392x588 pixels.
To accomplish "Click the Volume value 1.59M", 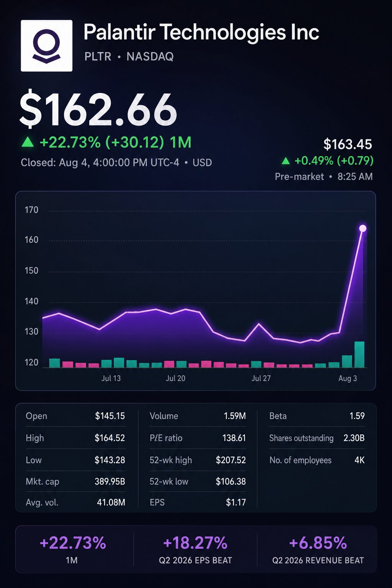I will click(235, 416).
